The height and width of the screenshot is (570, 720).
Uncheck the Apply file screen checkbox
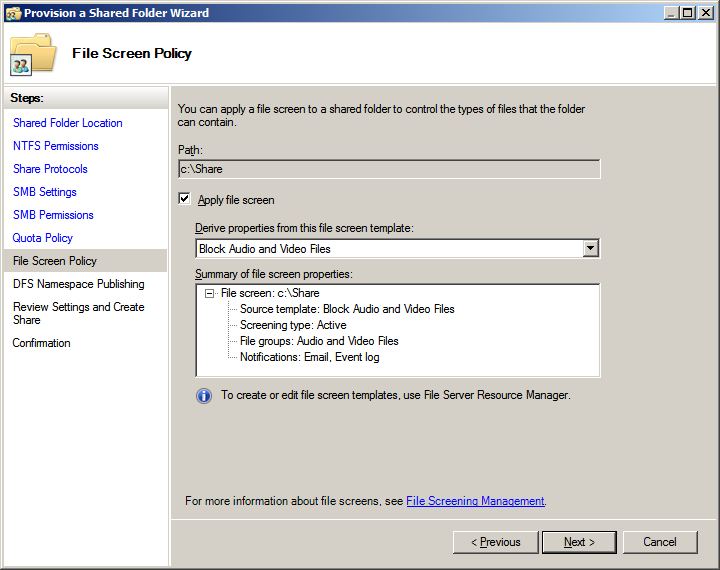pos(184,199)
